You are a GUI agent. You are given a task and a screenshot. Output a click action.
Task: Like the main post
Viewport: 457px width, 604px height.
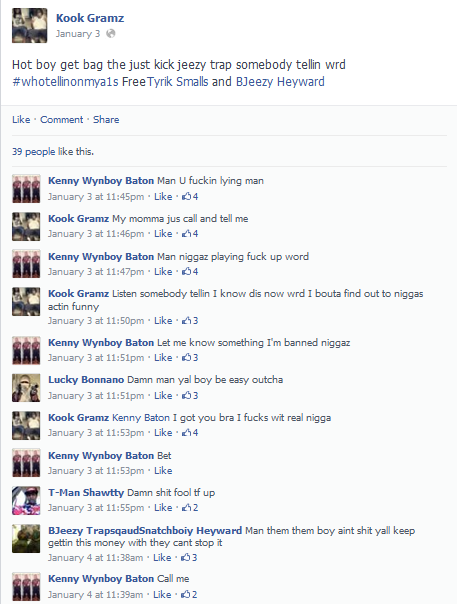point(21,119)
